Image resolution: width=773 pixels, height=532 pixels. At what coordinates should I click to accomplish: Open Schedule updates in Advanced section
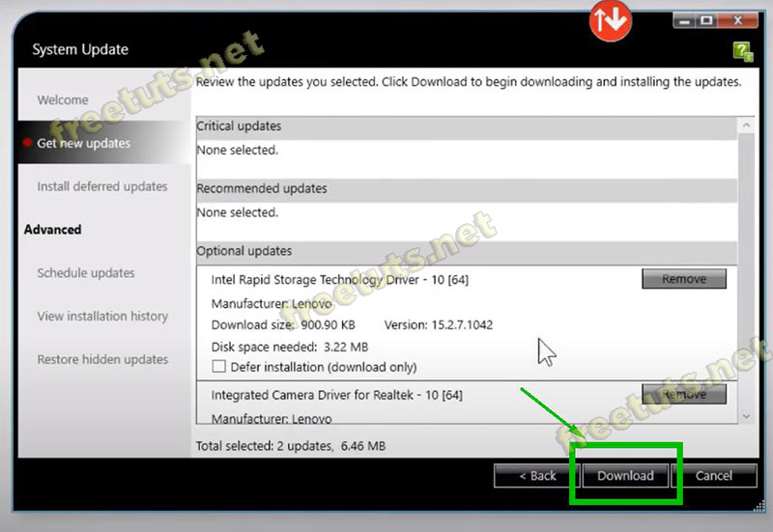pyautogui.click(x=86, y=273)
